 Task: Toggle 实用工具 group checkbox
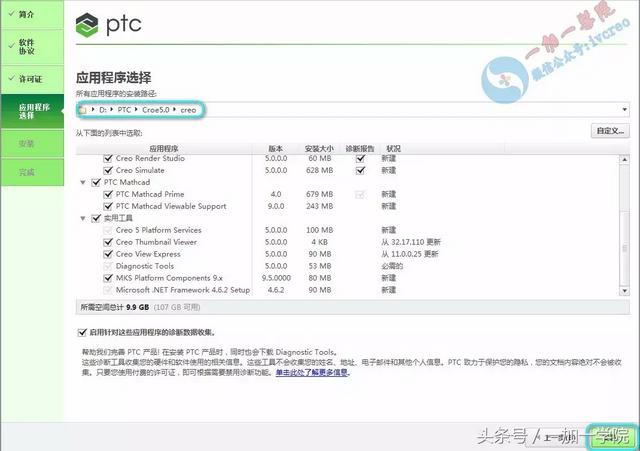[x=96, y=218]
